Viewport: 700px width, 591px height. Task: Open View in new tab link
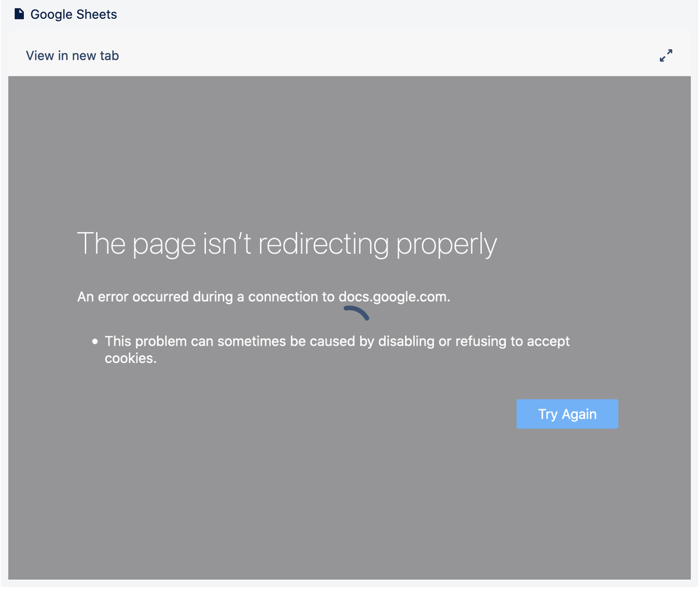coord(72,55)
